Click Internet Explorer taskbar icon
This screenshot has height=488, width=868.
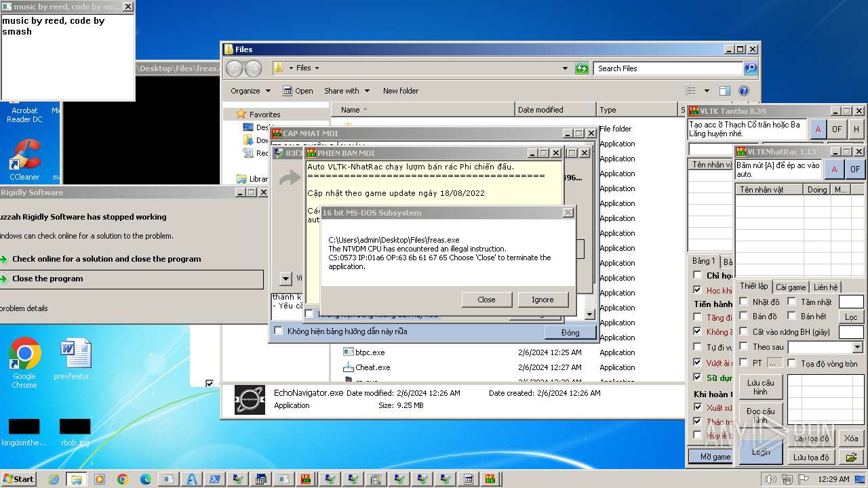coord(54,479)
